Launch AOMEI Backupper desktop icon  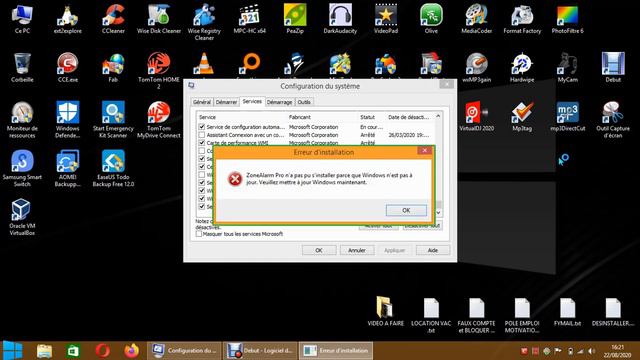coord(68,168)
